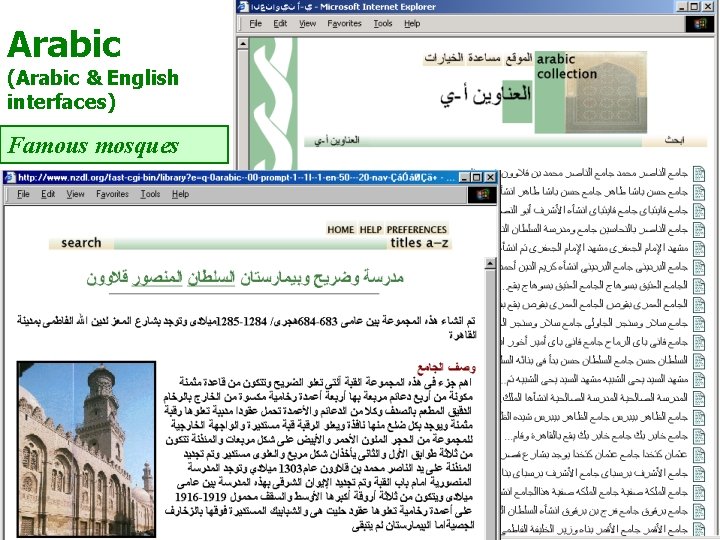
Task: Open document icon beside جامع خاير بك
Action: 699,436
